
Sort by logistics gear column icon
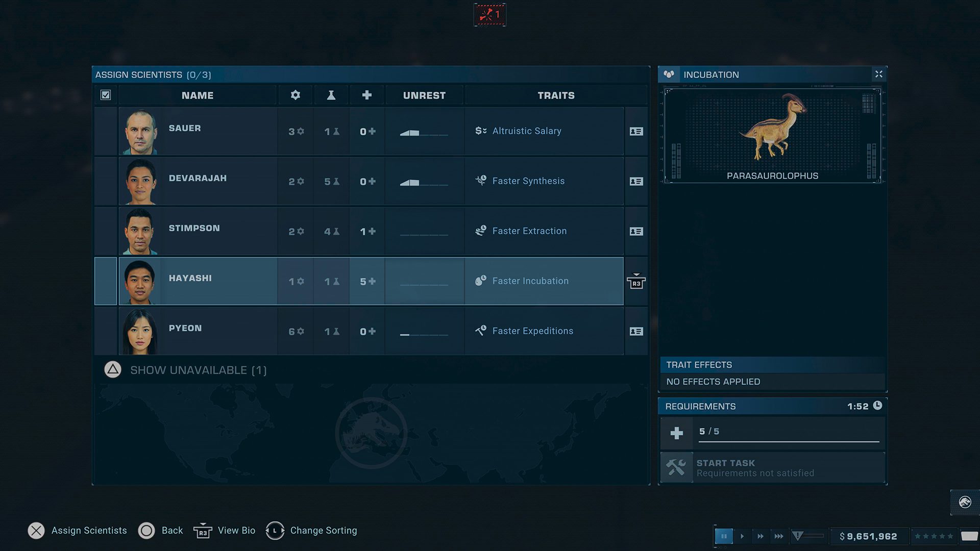295,95
